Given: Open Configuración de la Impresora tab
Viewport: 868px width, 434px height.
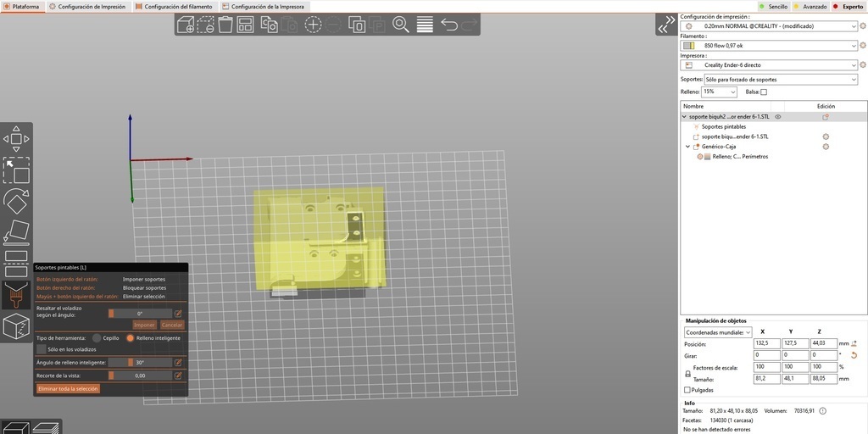Looking at the screenshot, I should point(264,7).
